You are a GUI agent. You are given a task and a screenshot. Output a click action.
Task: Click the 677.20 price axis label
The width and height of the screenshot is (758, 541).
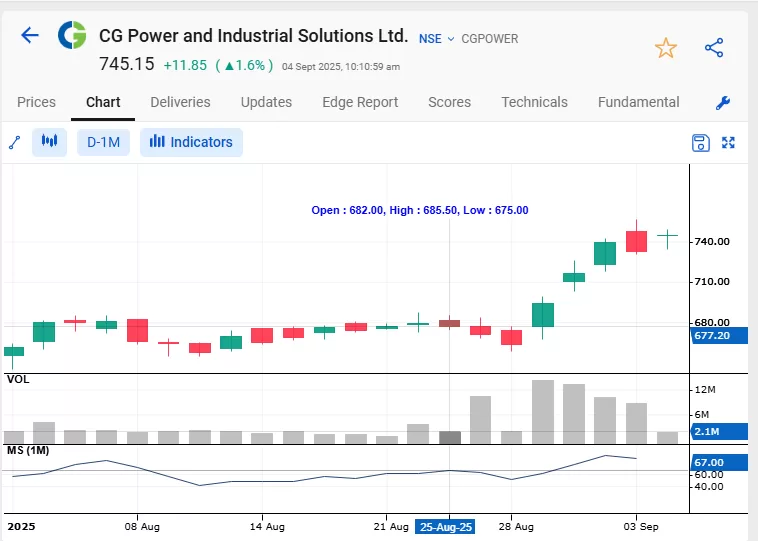(x=719, y=336)
